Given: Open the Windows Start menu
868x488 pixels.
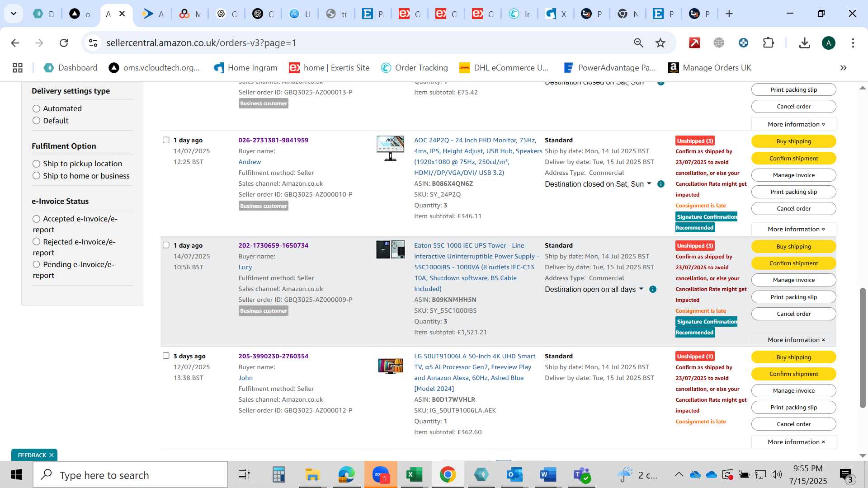Looking at the screenshot, I should [x=16, y=474].
